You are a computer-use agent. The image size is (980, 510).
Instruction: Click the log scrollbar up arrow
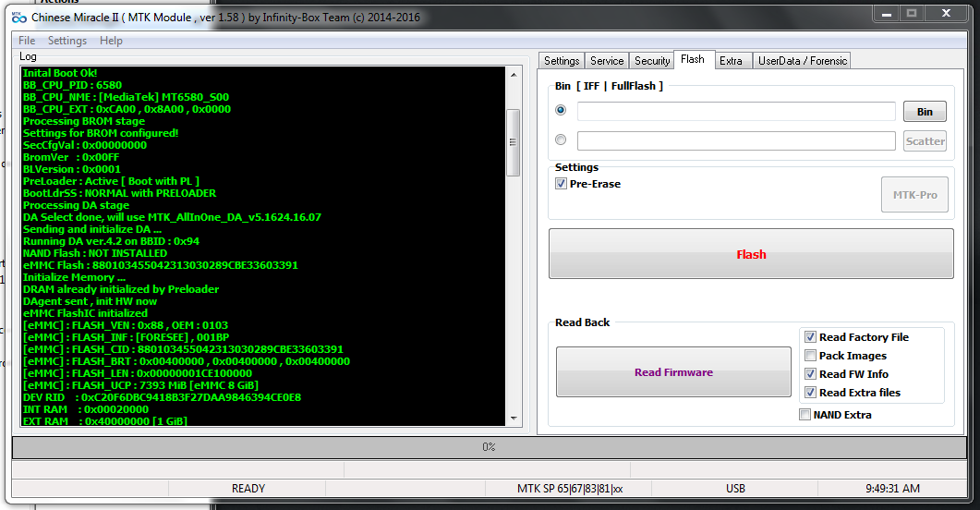tap(514, 74)
